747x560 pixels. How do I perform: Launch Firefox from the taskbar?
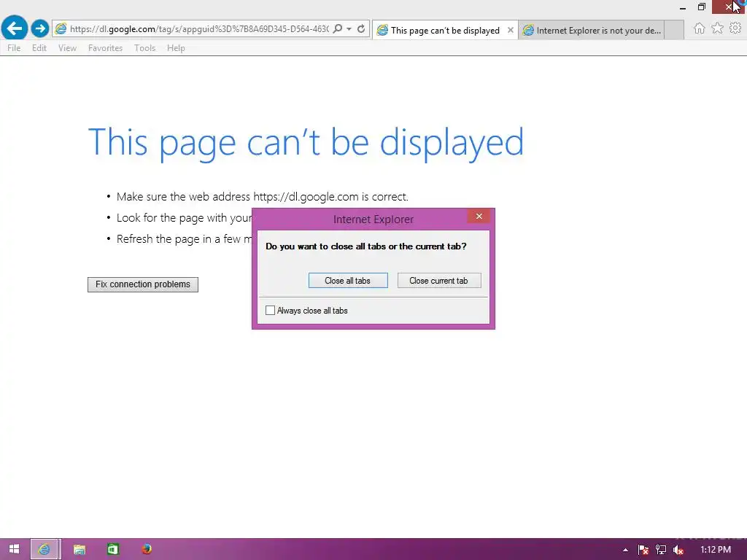[x=147, y=549]
